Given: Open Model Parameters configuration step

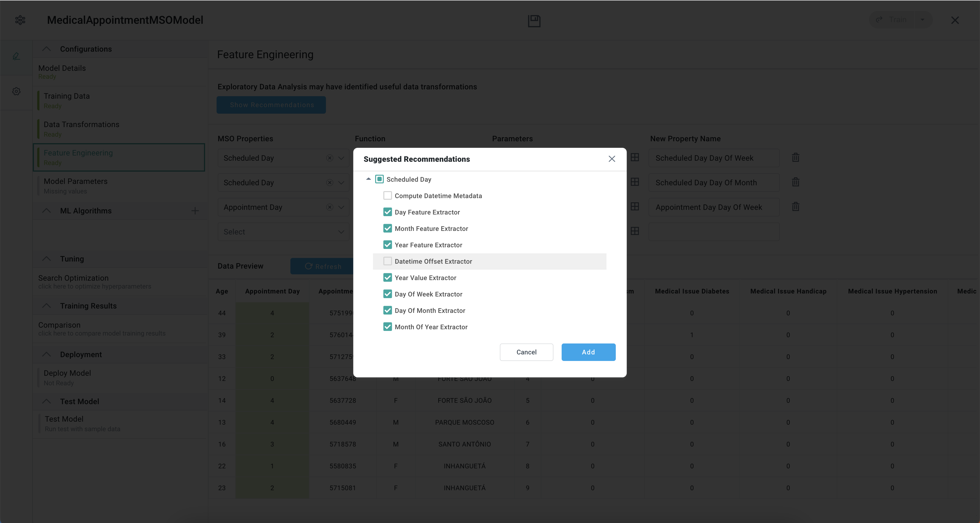Looking at the screenshot, I should [x=76, y=186].
